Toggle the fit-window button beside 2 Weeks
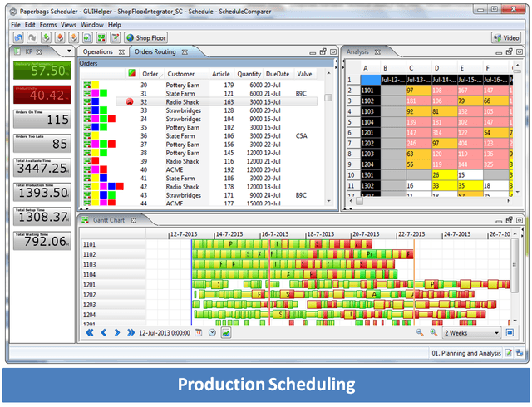Viewport: 532px width, 407px height. (510, 333)
